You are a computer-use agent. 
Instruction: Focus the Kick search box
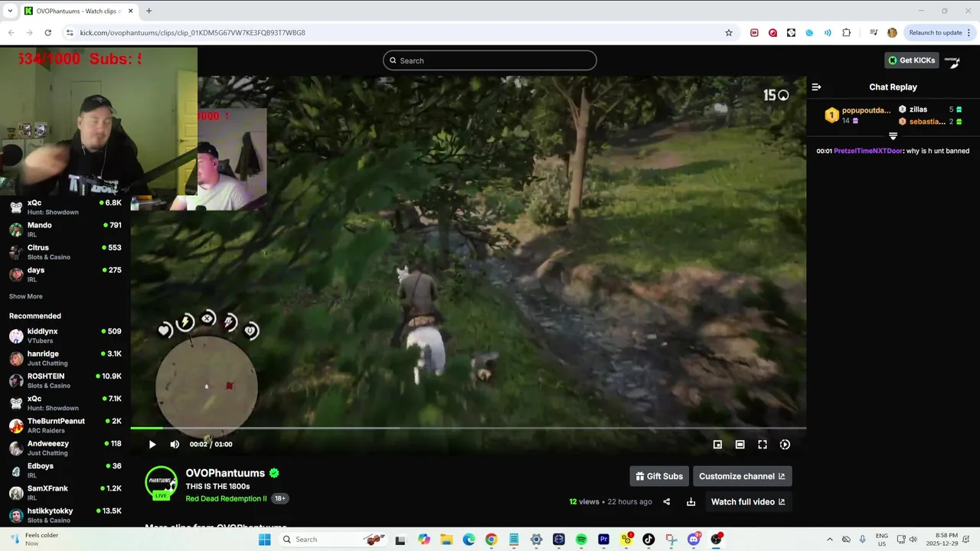490,60
